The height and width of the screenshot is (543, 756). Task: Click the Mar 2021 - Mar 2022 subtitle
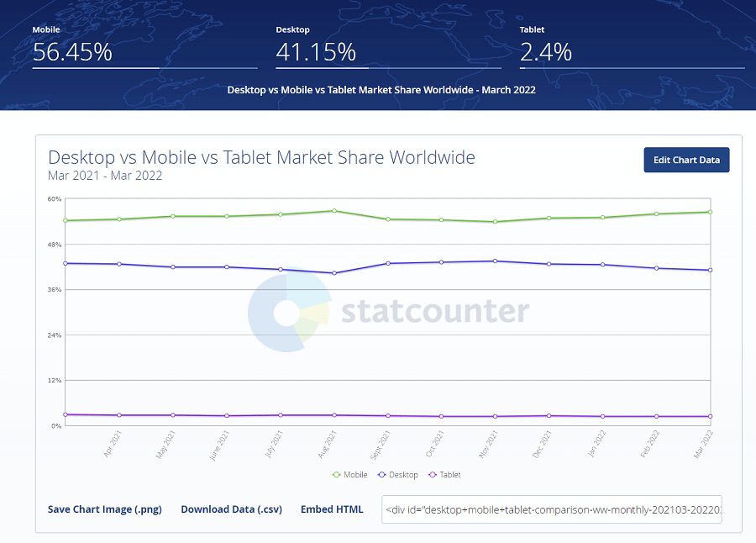(105, 176)
